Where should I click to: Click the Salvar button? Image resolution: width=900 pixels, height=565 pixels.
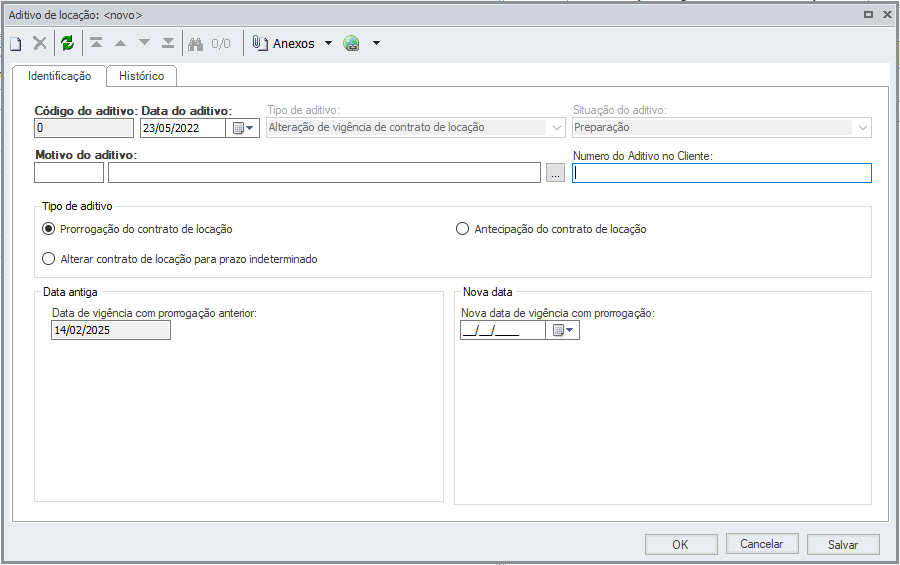[843, 544]
